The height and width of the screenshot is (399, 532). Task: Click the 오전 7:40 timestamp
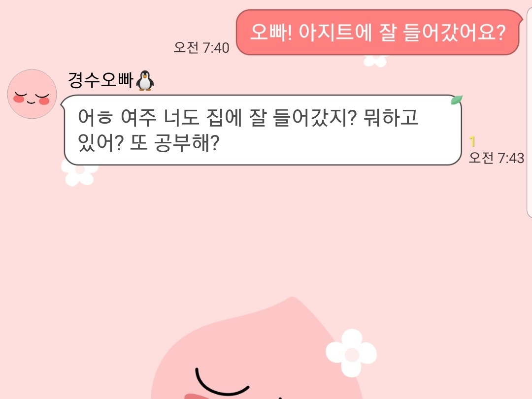point(201,47)
